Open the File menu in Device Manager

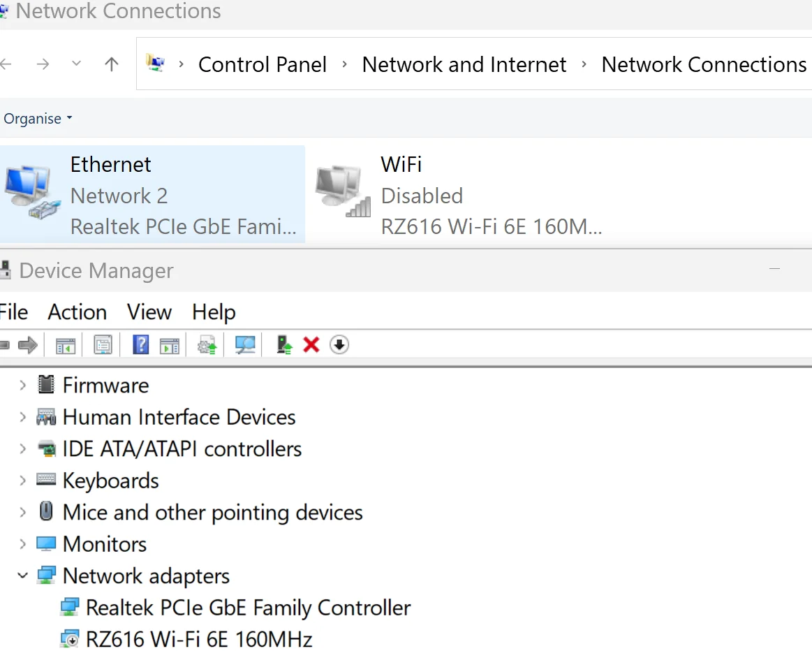13,312
